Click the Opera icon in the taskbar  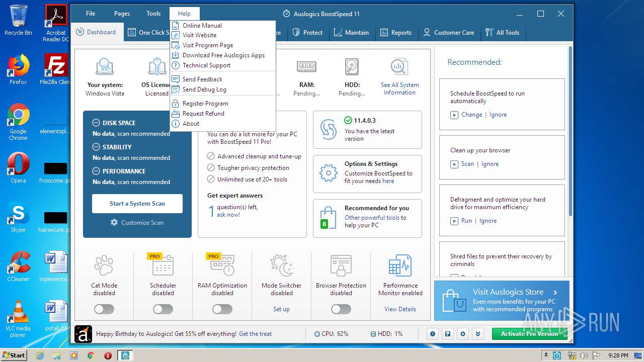pos(108,355)
